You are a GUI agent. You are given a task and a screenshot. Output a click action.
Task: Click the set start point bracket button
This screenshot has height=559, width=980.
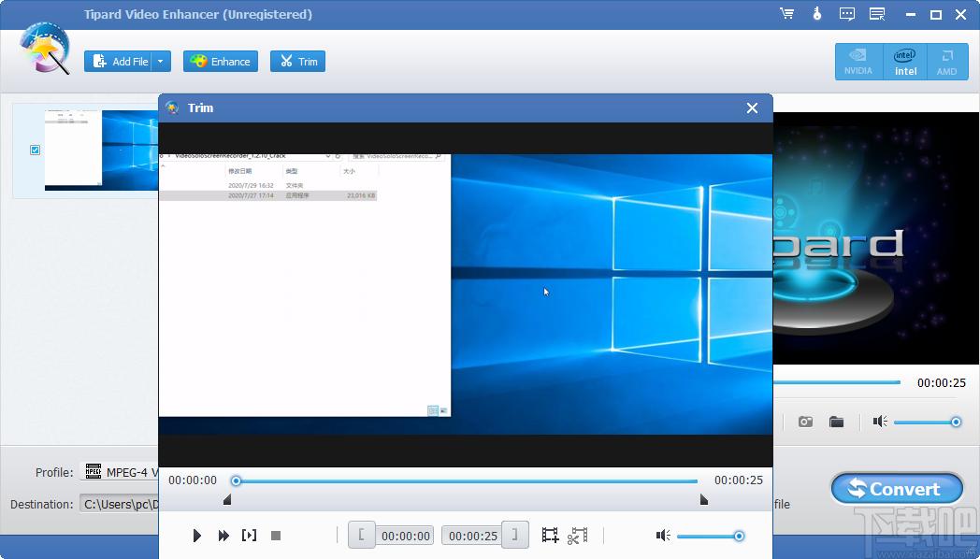(361, 535)
